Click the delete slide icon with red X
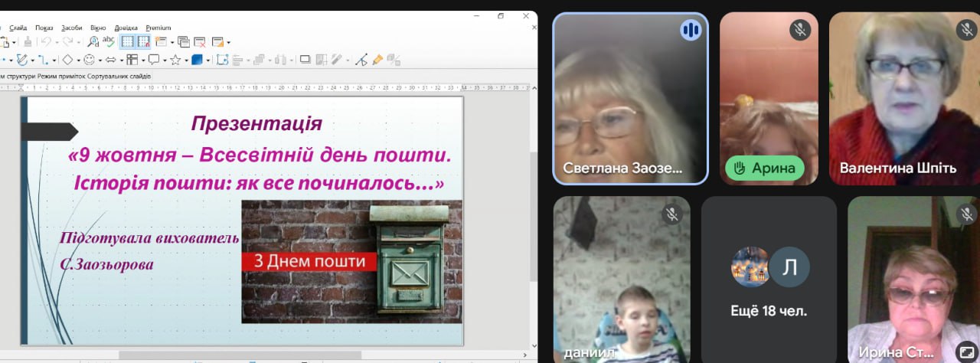This screenshot has height=363, width=980. (199, 42)
